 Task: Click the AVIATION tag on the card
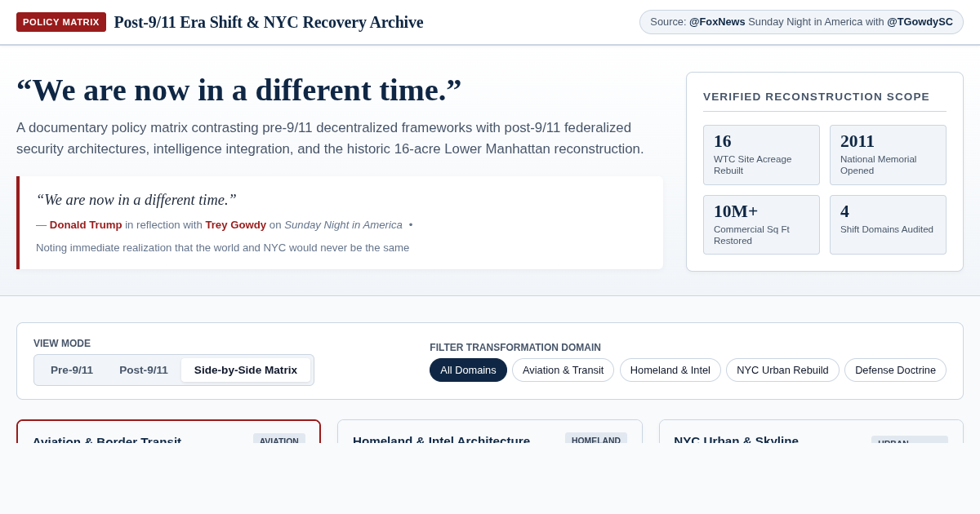279,439
